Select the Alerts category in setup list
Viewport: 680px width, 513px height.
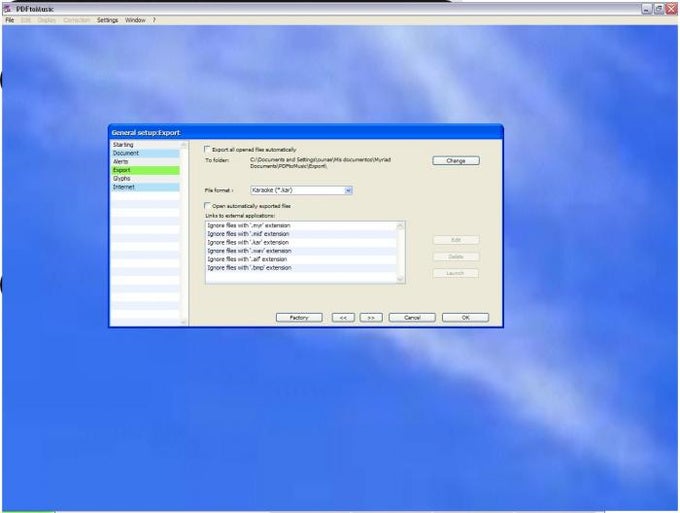[145, 161]
